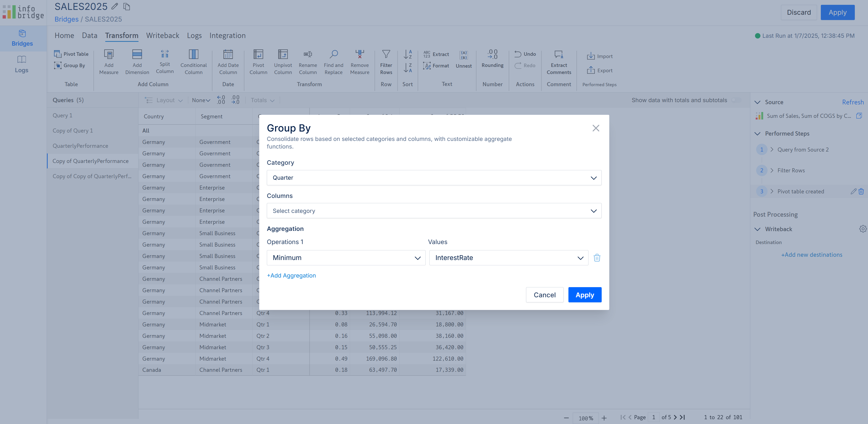Viewport: 868px width, 424px height.
Task: Collapse the Performed Steps section
Action: pos(757,134)
